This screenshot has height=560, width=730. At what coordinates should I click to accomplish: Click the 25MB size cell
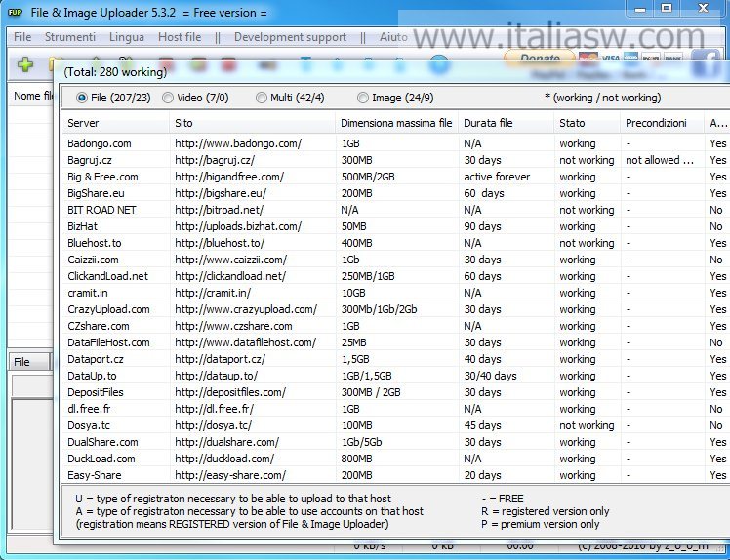[354, 342]
